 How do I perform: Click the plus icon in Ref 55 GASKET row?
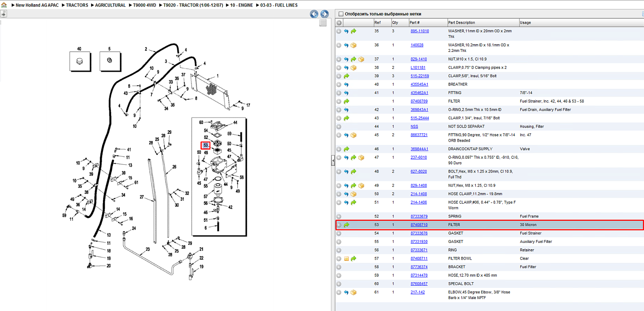[x=339, y=242]
